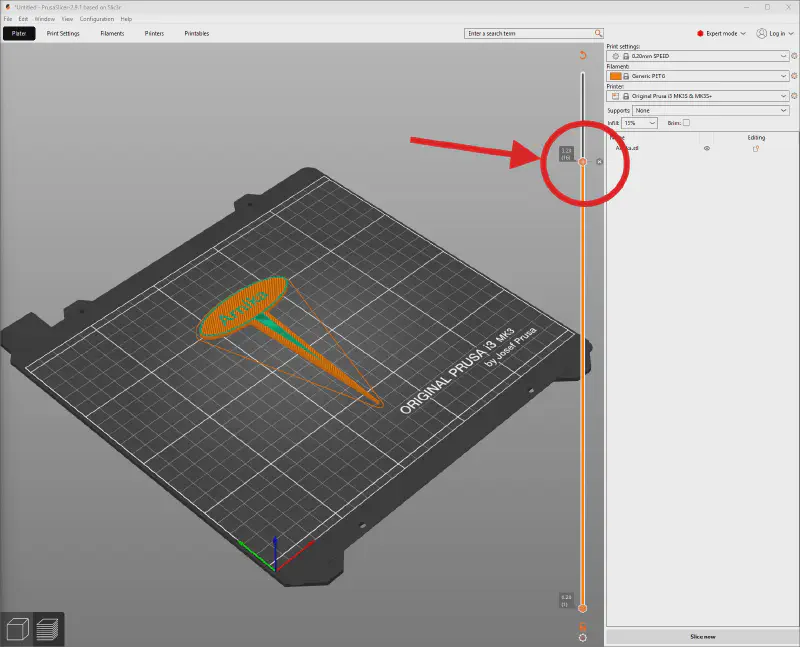Switch to 3D editor view cube icon
This screenshot has width=800, height=647.
point(17,629)
